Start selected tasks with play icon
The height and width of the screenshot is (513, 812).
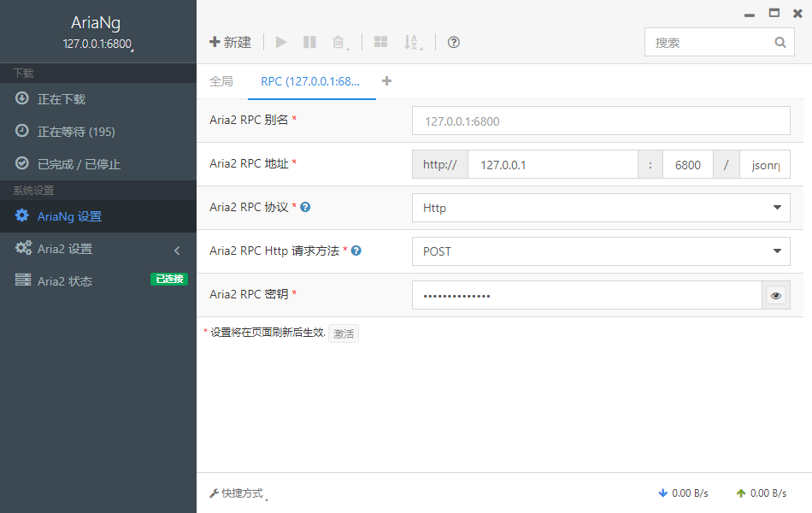click(281, 42)
